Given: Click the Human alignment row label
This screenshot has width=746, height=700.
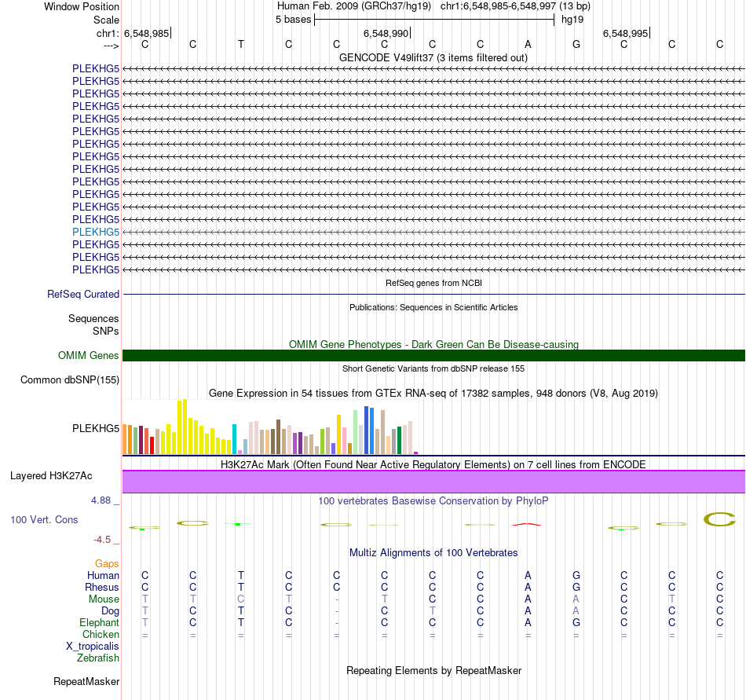Looking at the screenshot, I should tap(103, 575).
